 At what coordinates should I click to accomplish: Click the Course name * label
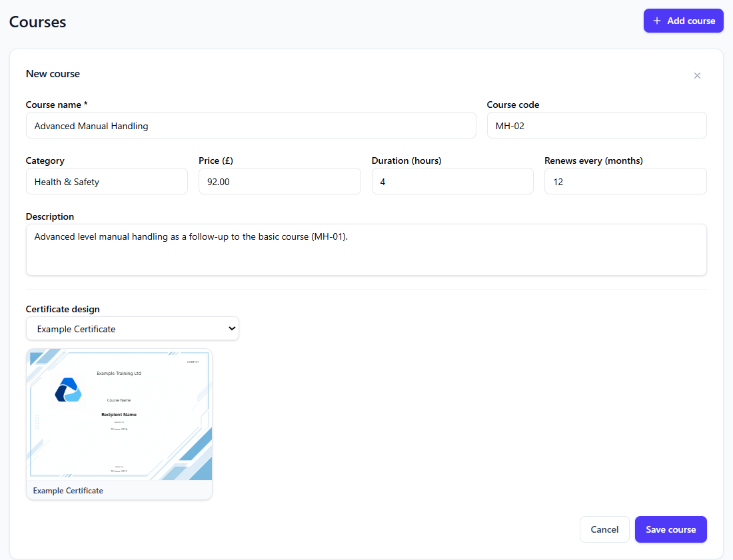tap(57, 105)
